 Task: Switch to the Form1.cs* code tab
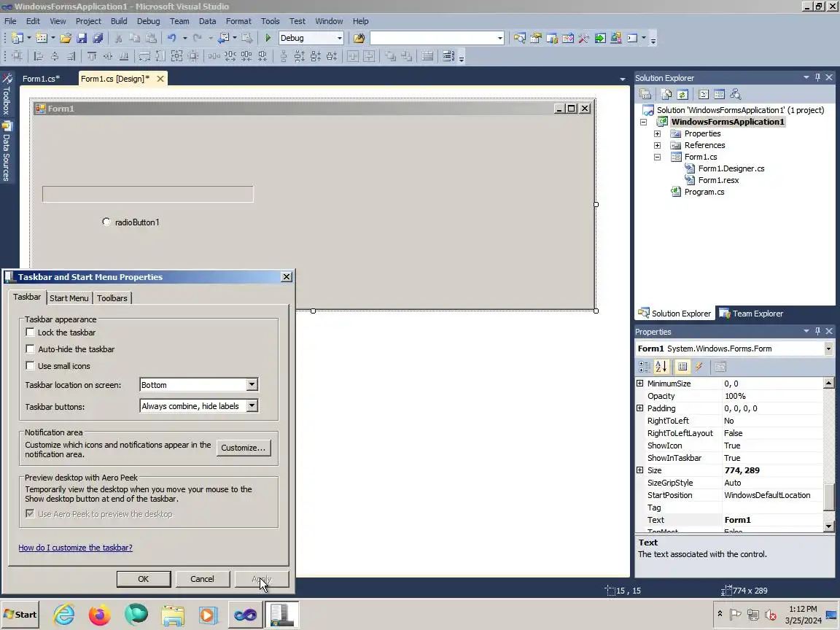click(x=42, y=79)
